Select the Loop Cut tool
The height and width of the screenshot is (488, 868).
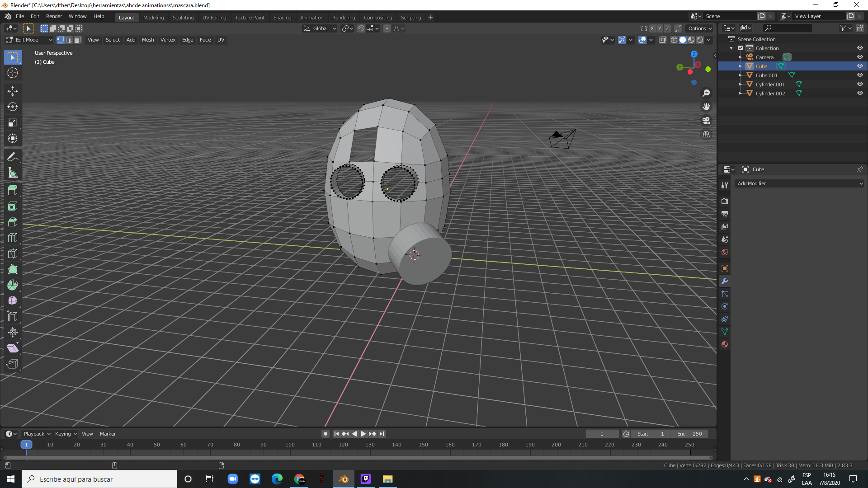click(13, 238)
